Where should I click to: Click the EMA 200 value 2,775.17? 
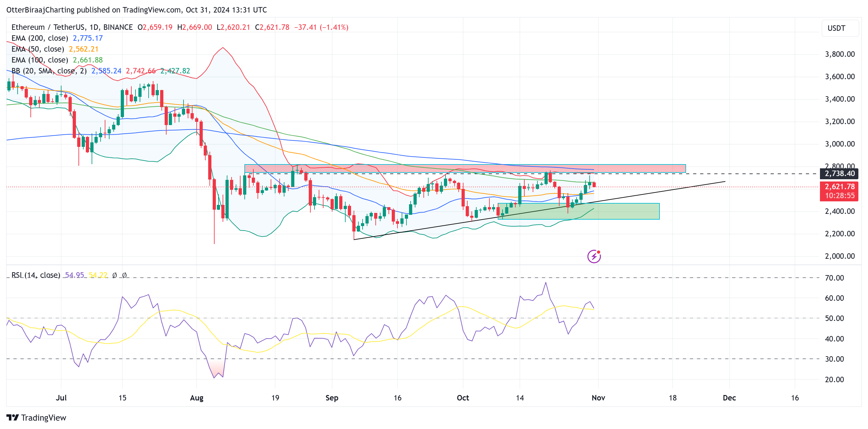point(88,38)
